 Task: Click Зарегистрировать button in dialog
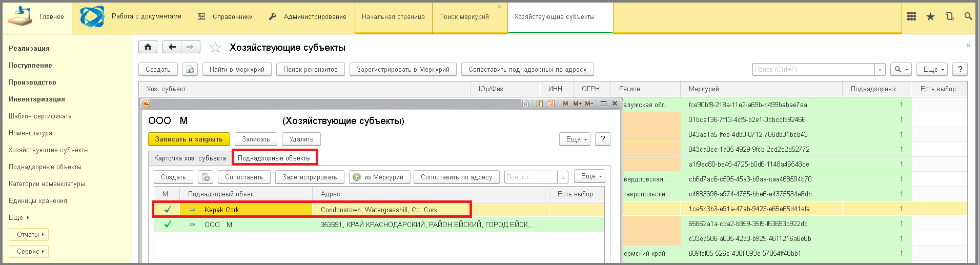coord(310,177)
